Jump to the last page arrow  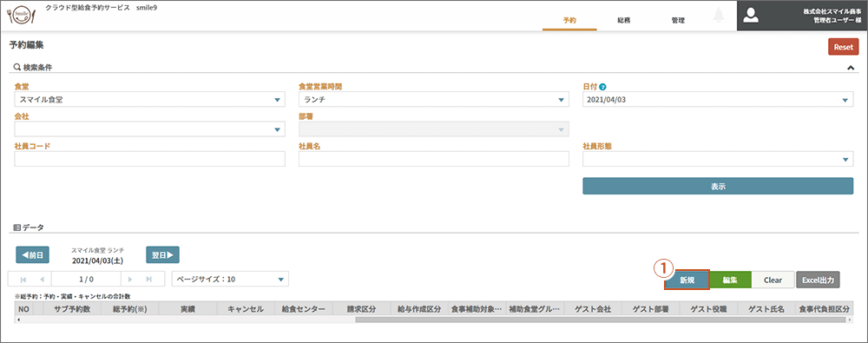(x=149, y=280)
